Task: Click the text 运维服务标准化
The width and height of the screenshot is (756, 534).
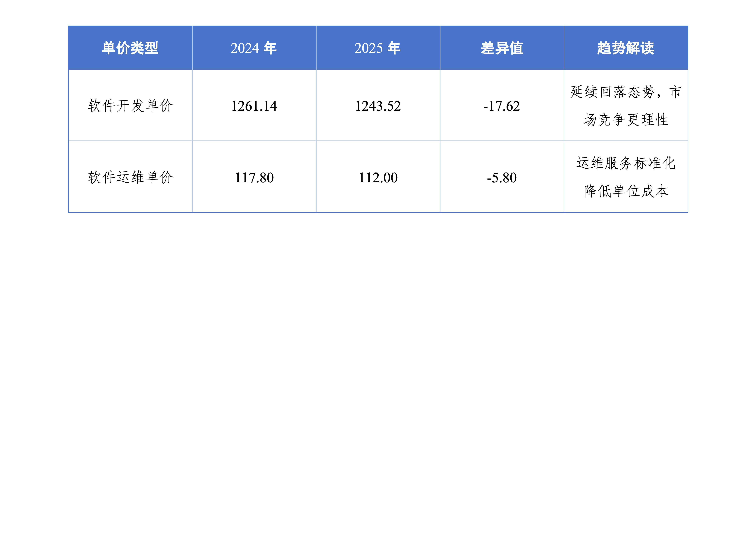Action: click(626, 163)
